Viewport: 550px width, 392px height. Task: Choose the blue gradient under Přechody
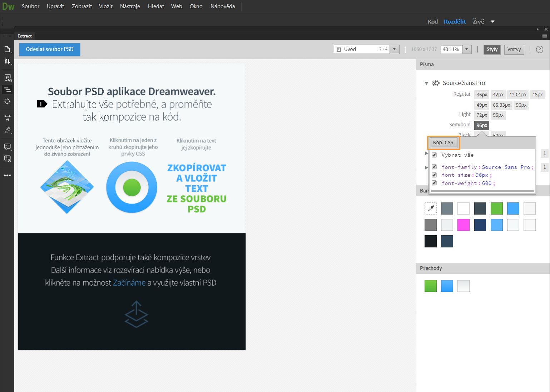point(447,286)
